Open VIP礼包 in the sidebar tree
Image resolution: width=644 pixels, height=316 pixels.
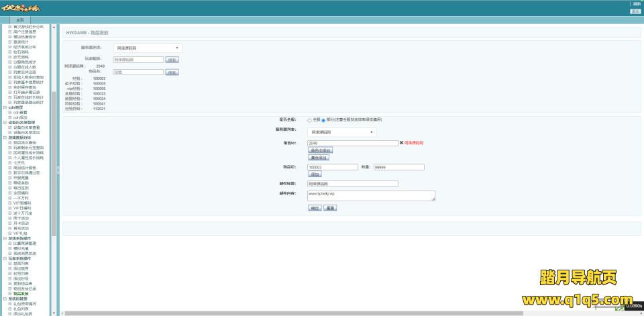click(20, 233)
